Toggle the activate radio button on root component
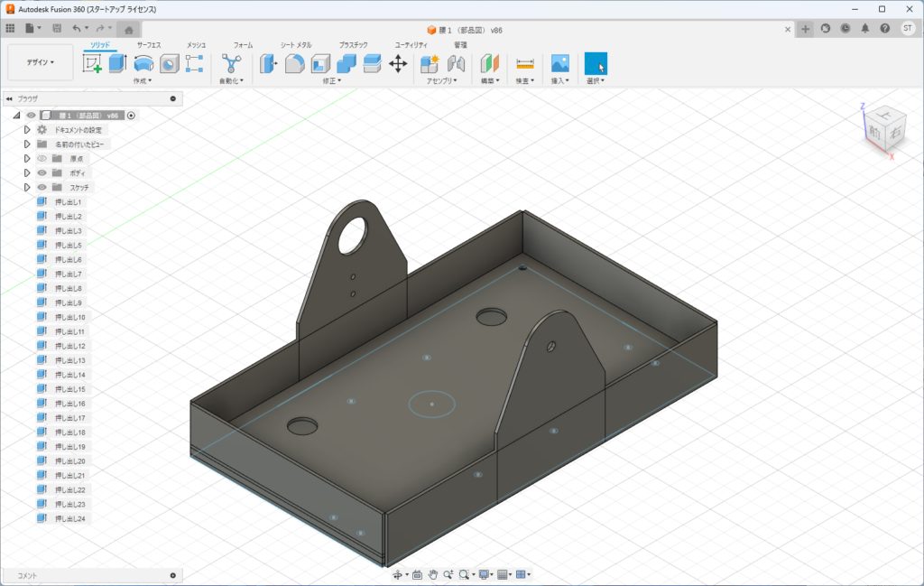924x586 pixels. pos(131,116)
